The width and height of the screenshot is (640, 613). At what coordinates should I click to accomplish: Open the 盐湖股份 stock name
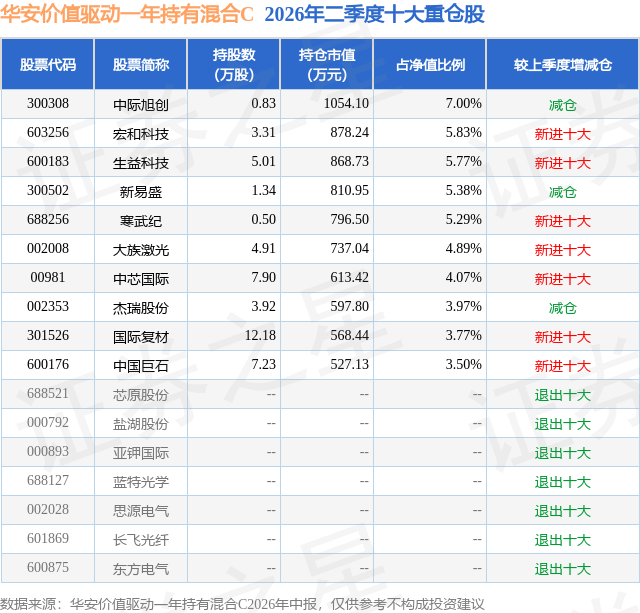pos(141,424)
